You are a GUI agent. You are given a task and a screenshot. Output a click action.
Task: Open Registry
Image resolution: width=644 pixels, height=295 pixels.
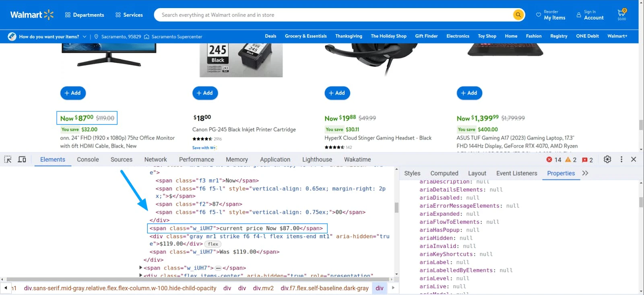click(x=559, y=36)
